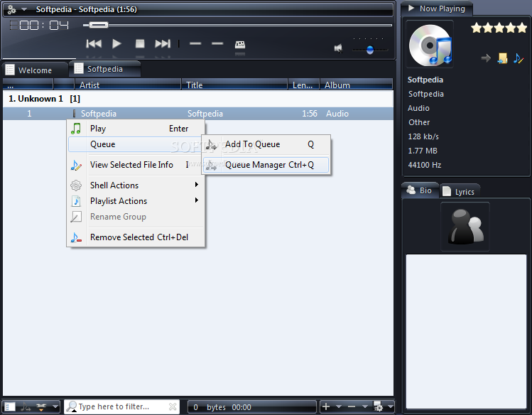The image size is (532, 415).
Task: Switch to the Softpedia playlist tab
Action: (104, 69)
